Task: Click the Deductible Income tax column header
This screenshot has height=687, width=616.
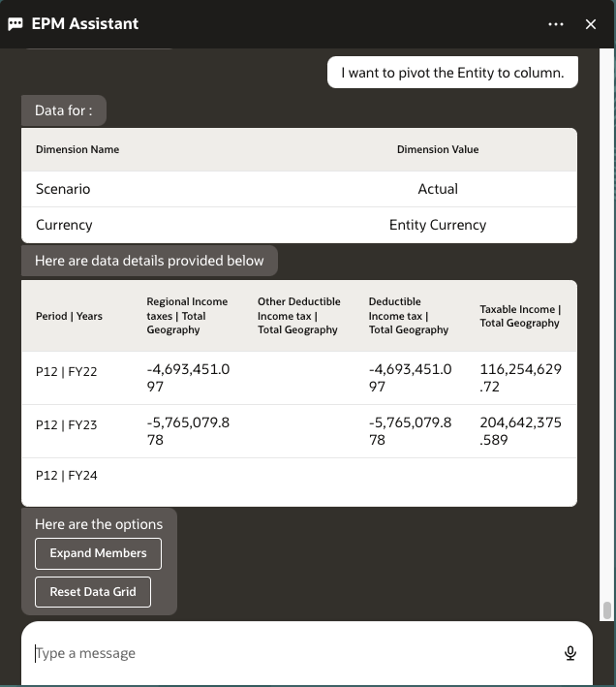Action: point(409,316)
